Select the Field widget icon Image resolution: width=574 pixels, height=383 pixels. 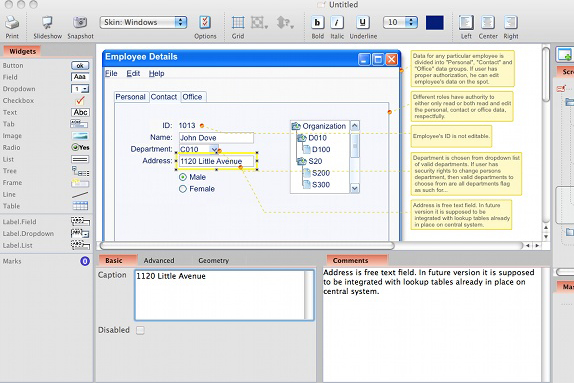point(80,77)
